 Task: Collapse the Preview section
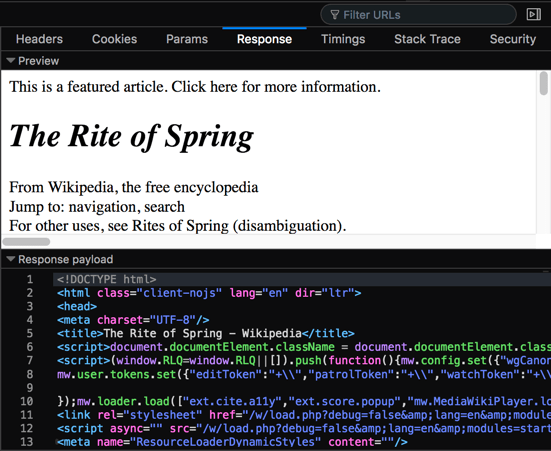(11, 61)
